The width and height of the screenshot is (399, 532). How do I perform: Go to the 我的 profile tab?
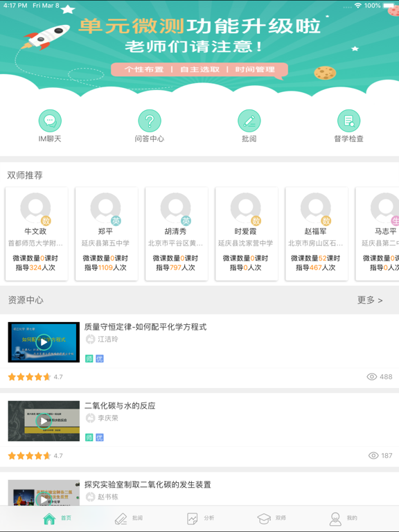(343, 518)
